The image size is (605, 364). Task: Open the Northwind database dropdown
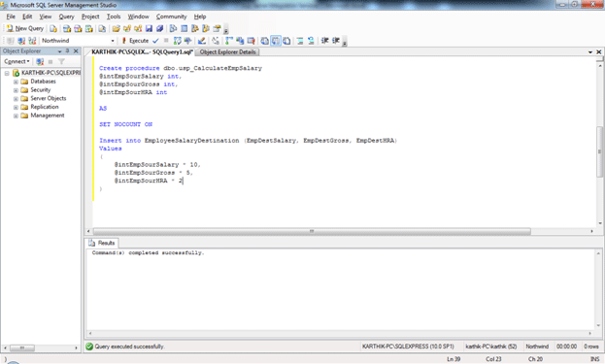[113, 41]
